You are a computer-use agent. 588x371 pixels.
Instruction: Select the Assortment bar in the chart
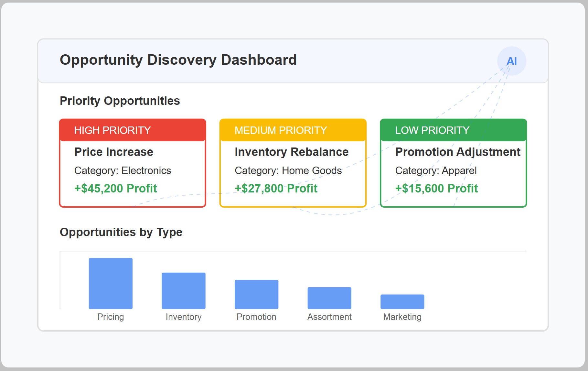coord(329,298)
